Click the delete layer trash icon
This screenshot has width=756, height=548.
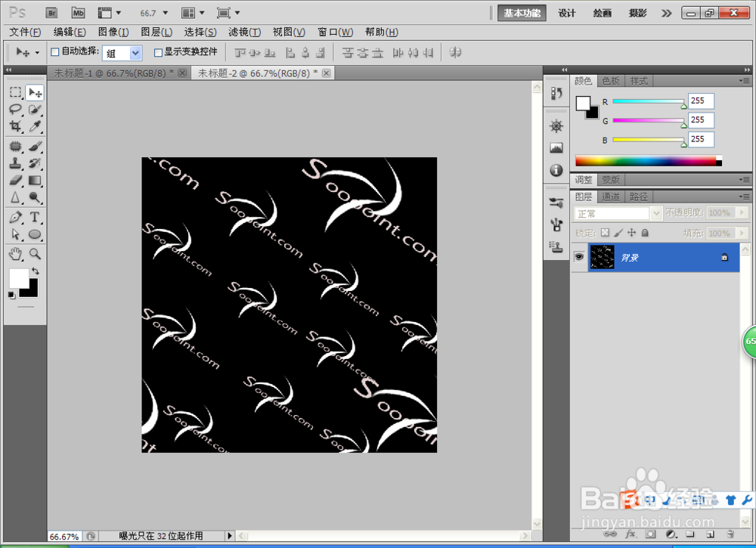click(730, 534)
